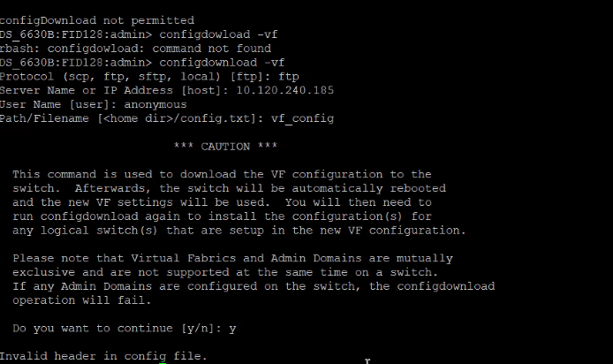Click the 'This command is used to download' line

coord(222,174)
